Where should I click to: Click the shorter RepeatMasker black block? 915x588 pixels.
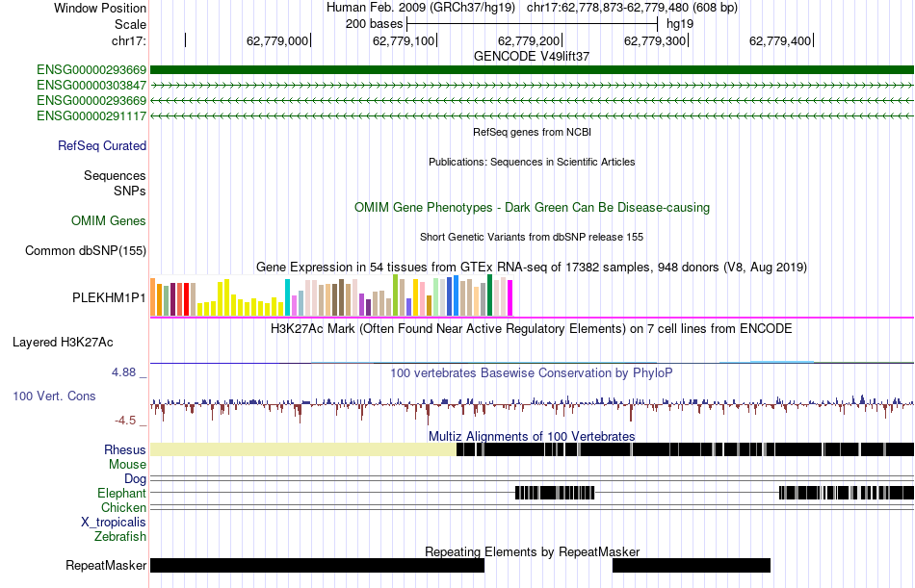tap(692, 565)
